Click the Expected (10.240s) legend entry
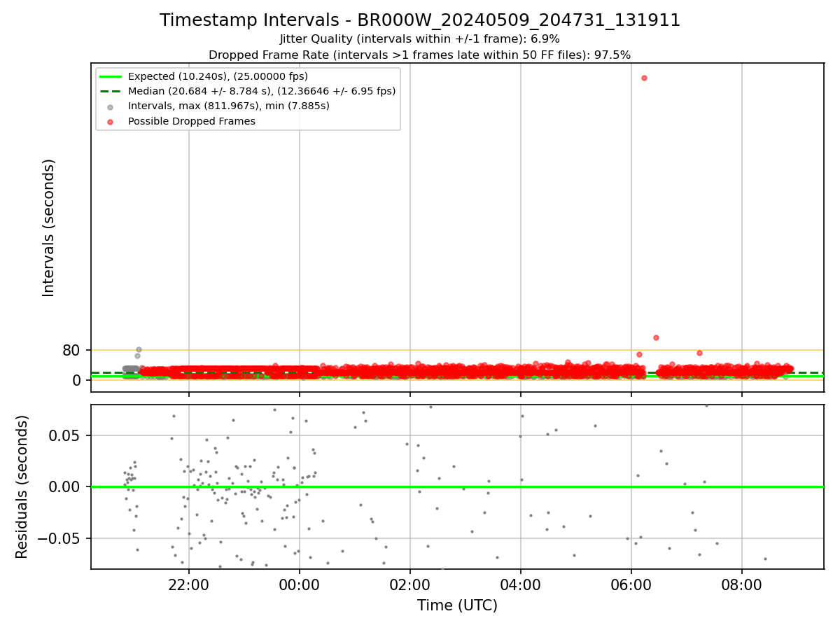This screenshot has width=840, height=630. (x=218, y=76)
